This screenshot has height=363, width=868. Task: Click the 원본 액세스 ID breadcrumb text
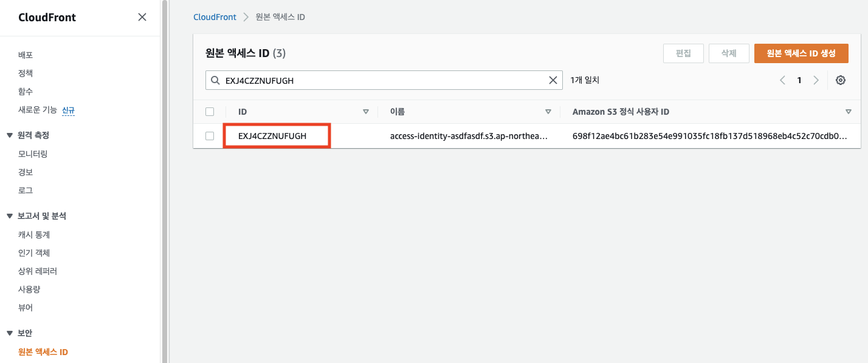pyautogui.click(x=280, y=17)
